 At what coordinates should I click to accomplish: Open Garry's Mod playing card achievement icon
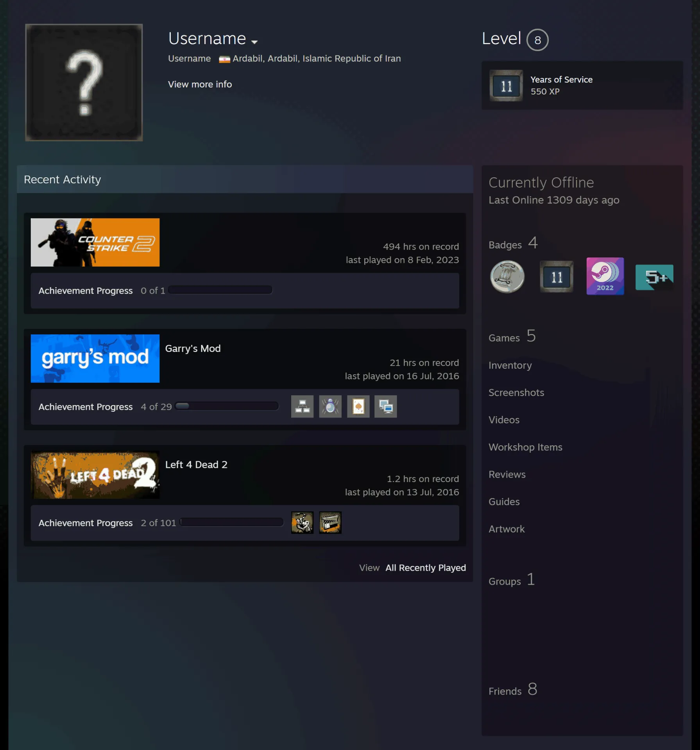point(358,406)
